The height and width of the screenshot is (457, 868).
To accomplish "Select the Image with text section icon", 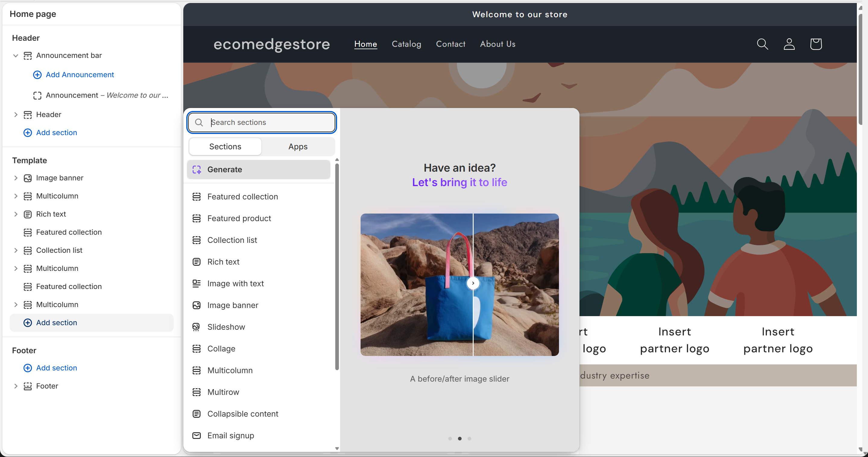I will click(x=197, y=284).
